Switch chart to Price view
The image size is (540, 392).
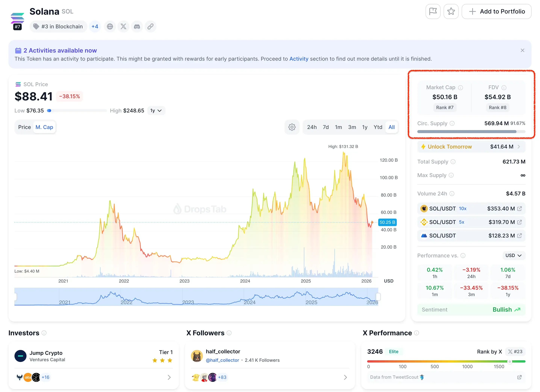pos(25,127)
